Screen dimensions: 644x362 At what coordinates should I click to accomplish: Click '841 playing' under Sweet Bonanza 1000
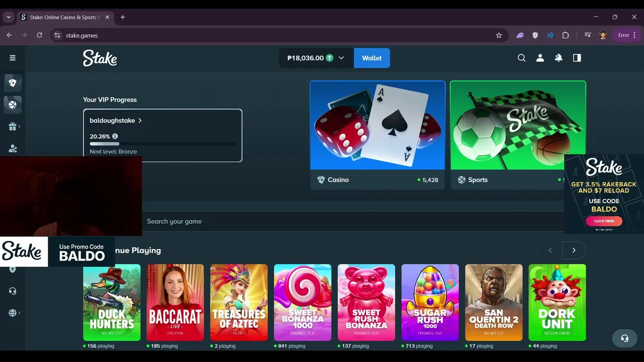pos(292,346)
